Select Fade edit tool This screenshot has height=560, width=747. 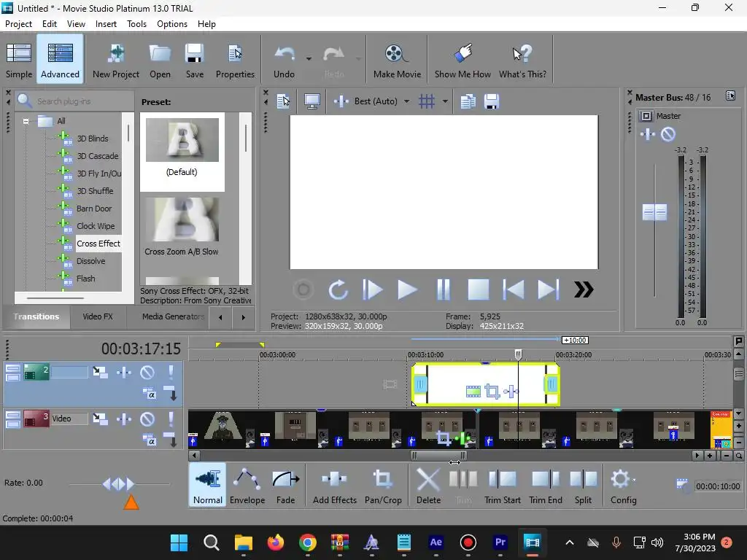coord(285,486)
